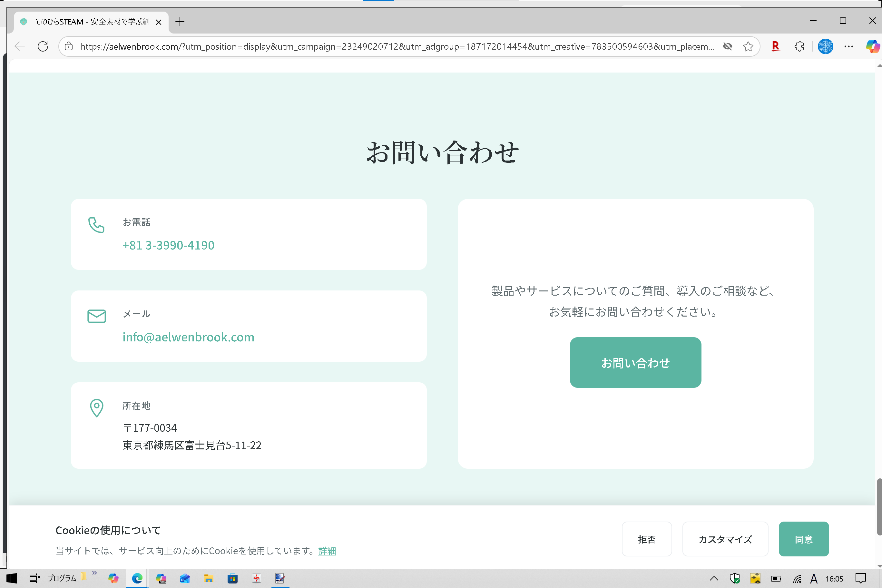The image size is (882, 588).
Task: Click the site information lock icon
Action: pyautogui.click(x=69, y=46)
